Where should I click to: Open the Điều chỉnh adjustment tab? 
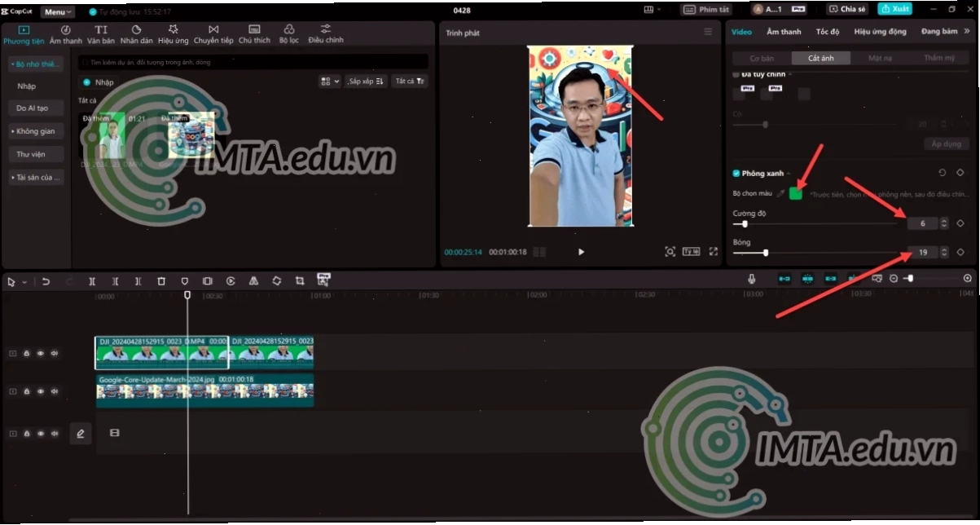tap(326, 34)
